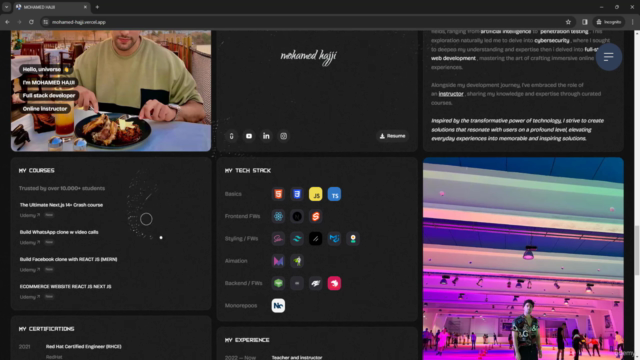640x360 pixels.
Task: Click 'Teacher and instructor' experience entry
Action: coord(297,358)
